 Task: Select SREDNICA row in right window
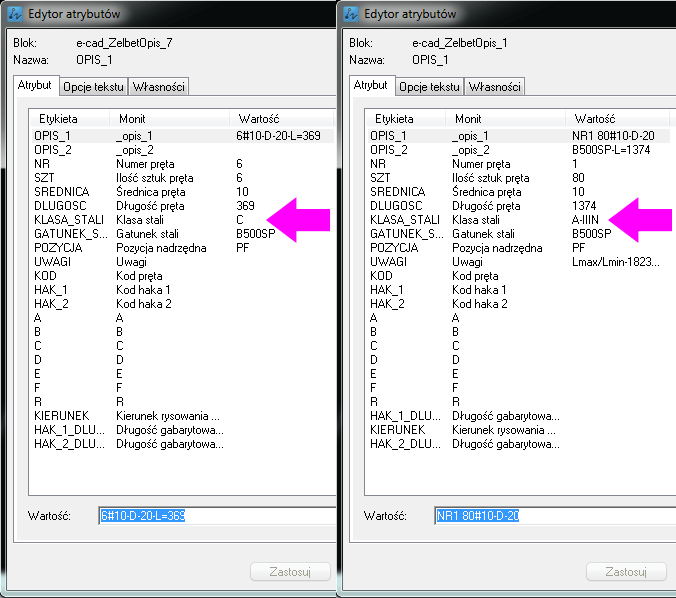click(519, 192)
